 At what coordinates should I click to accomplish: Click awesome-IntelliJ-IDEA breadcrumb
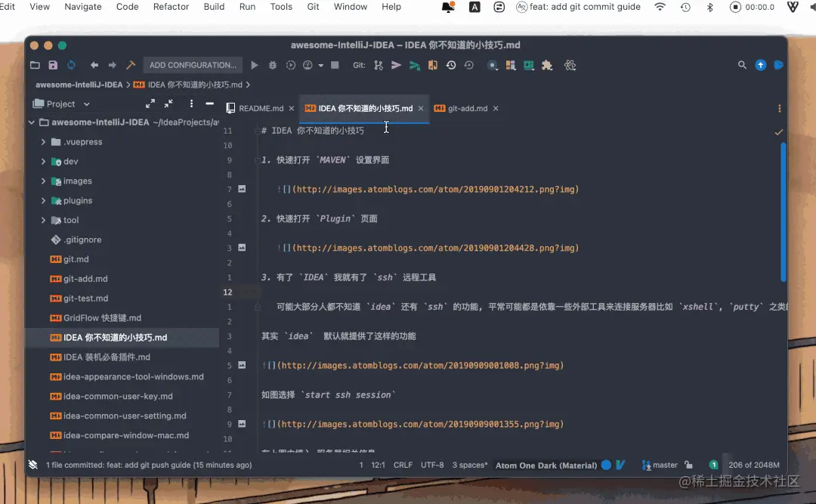pyautogui.click(x=79, y=85)
